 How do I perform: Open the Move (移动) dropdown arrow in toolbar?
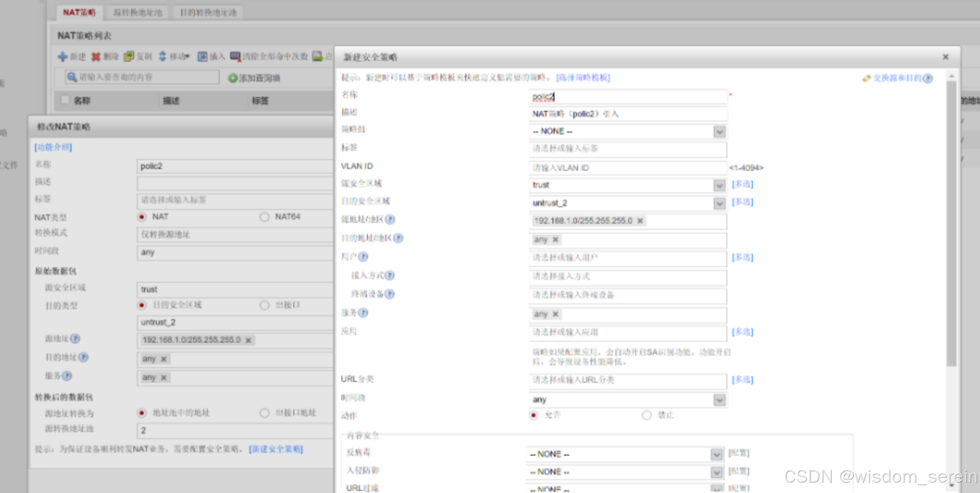(x=187, y=57)
